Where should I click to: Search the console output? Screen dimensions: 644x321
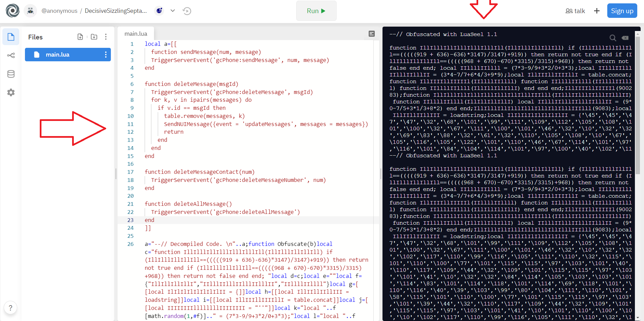tap(613, 38)
